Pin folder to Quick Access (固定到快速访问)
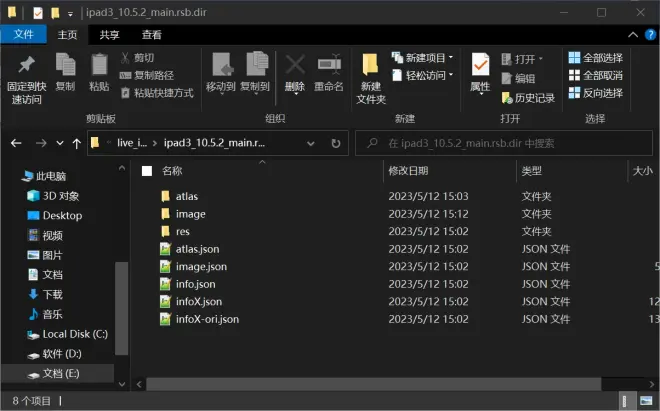The image size is (660, 411). 27,77
